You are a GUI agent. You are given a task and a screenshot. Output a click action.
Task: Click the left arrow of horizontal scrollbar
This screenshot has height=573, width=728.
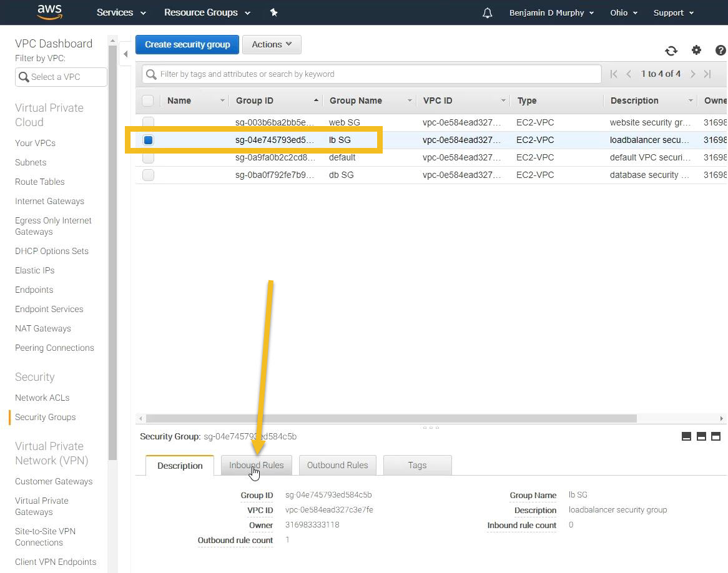coord(140,418)
